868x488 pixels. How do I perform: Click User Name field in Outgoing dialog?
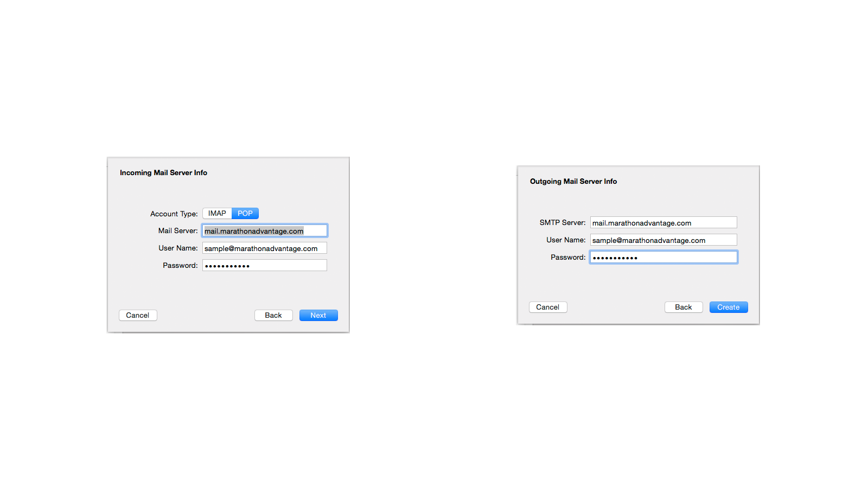pos(663,240)
